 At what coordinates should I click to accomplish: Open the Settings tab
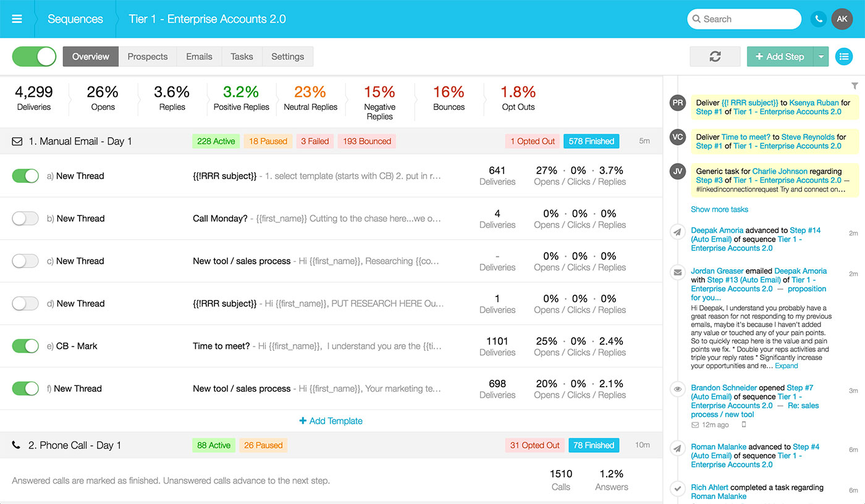287,56
